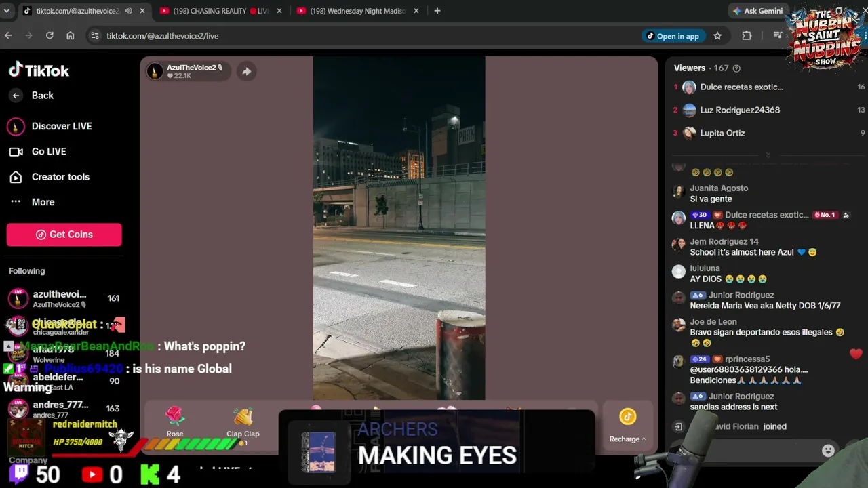Click lululuna's avatar in chat
The width and height of the screenshot is (868, 488).
tap(679, 272)
